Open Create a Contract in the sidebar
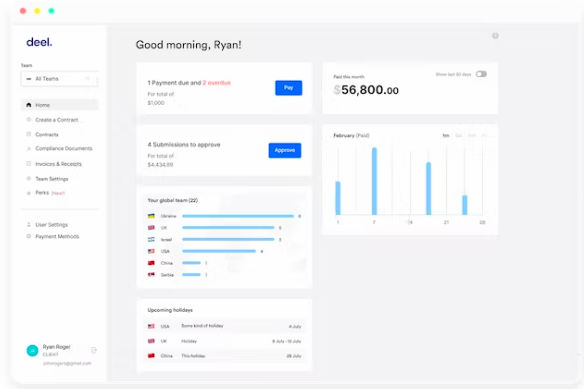Viewport: 584px width, 389px height. [57, 120]
